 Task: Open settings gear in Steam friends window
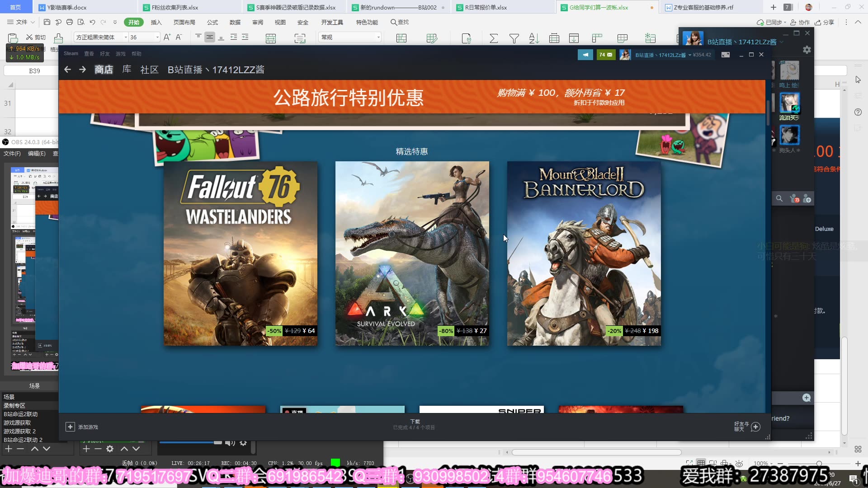807,50
